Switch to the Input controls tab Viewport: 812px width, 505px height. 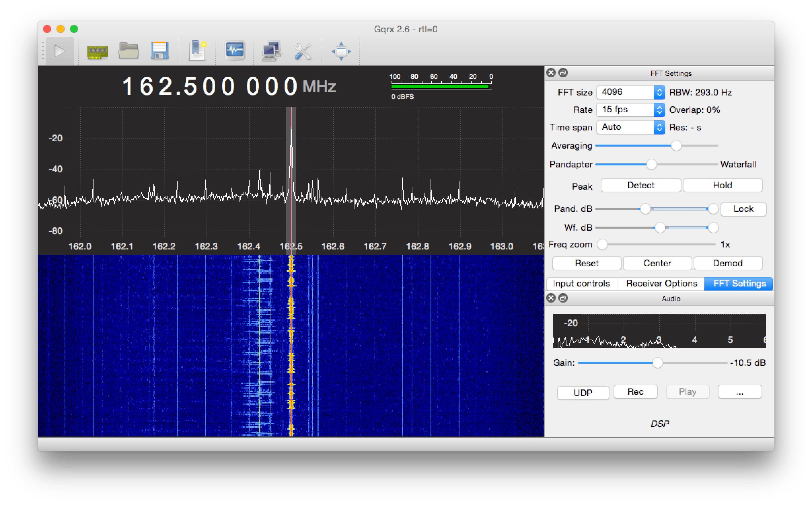point(581,283)
